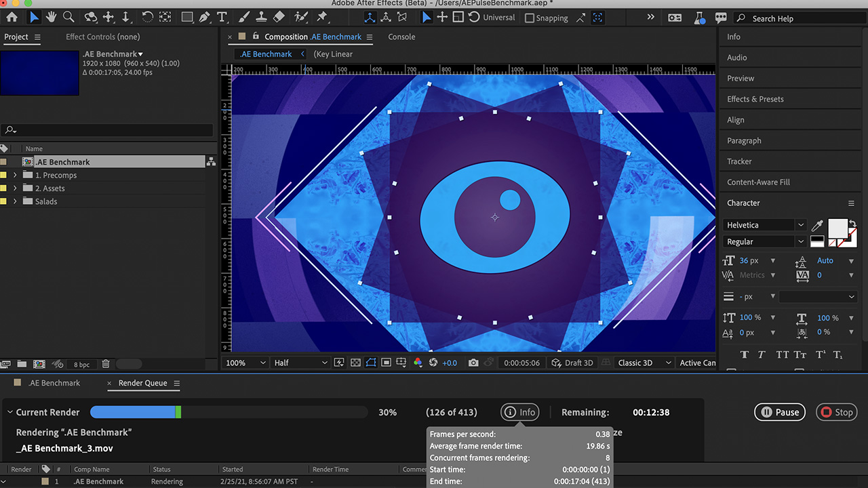Enable the Snapping checkbox
The image size is (868, 488).
(x=530, y=18)
